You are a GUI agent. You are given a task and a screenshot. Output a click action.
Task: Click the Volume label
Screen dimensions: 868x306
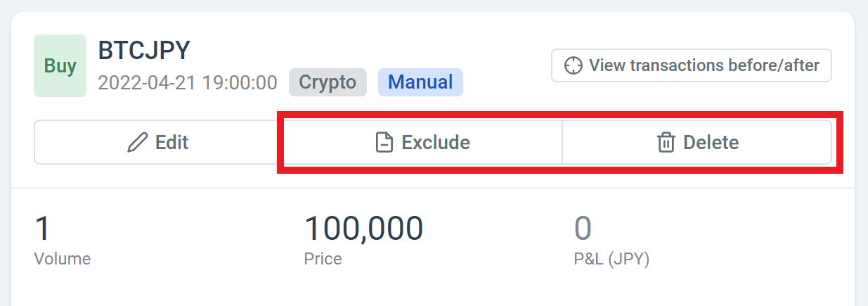click(x=63, y=259)
